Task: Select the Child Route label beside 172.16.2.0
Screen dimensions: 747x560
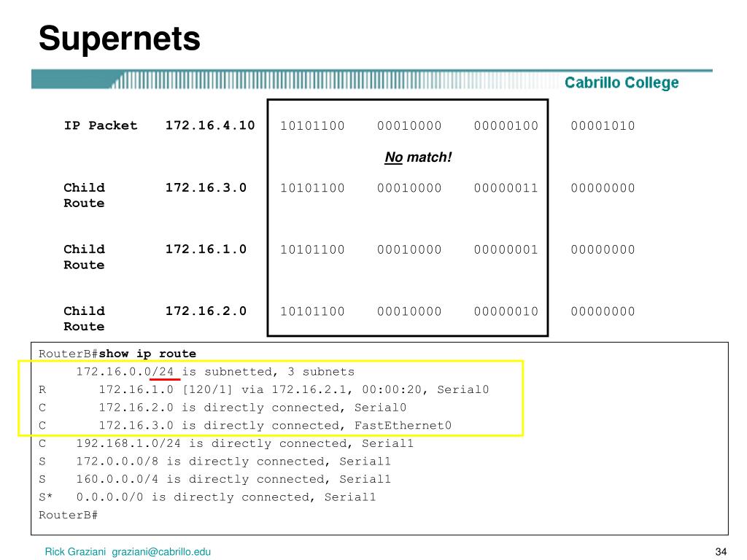Action: 85,319
